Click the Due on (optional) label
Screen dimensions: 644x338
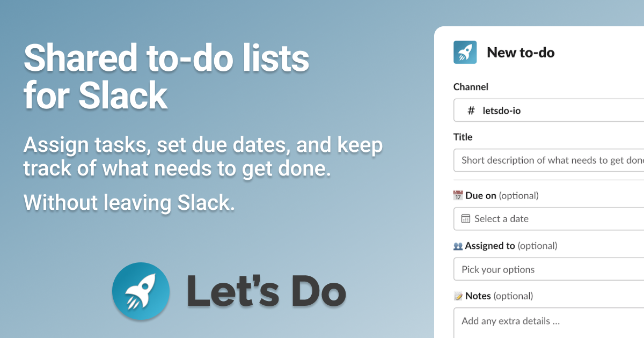tap(502, 196)
